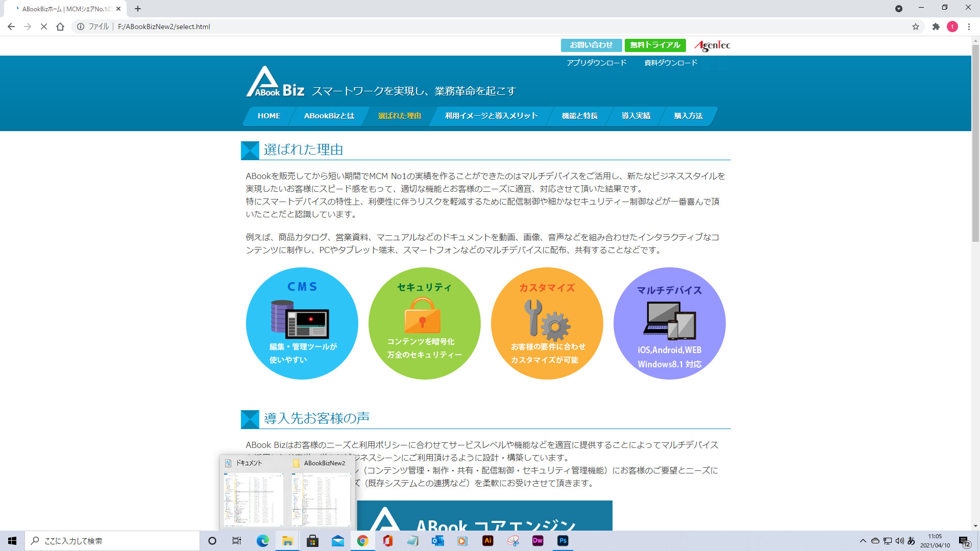This screenshot has height=551, width=980.
Task: Go to the 機能と特長 menu tab
Action: point(579,116)
